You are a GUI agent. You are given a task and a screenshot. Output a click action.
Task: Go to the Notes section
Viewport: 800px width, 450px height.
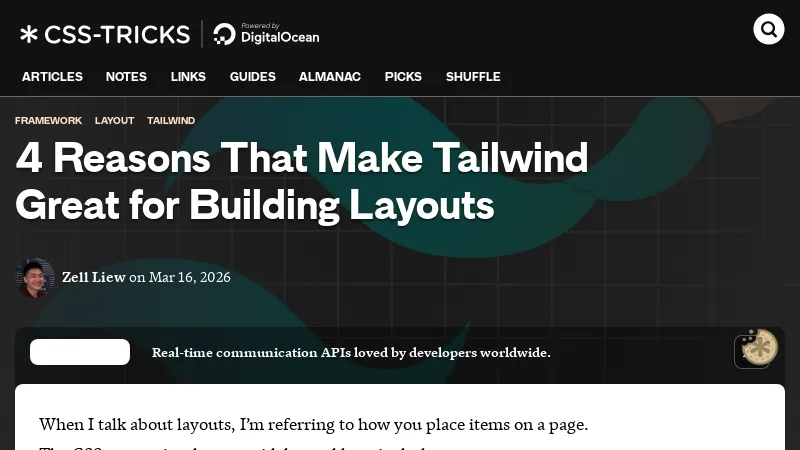126,77
